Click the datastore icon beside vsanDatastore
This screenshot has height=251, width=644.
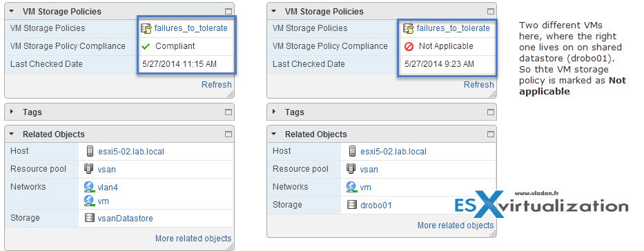click(89, 218)
